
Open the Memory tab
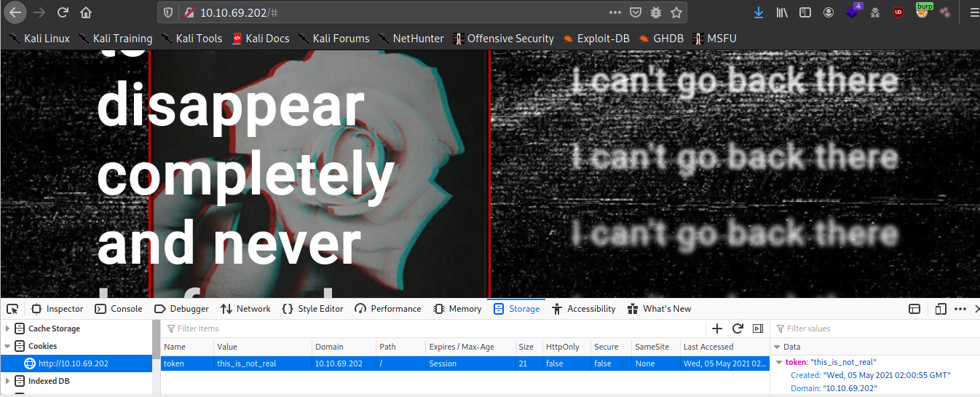coord(457,309)
